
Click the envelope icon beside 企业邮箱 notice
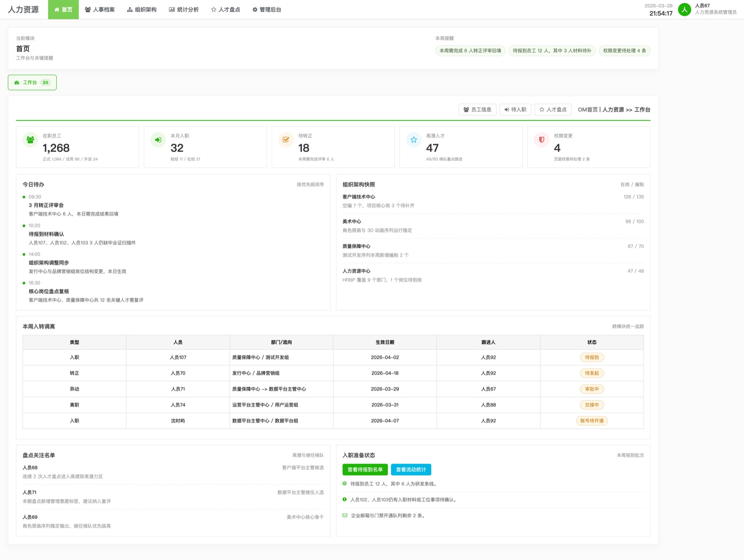coord(345,515)
